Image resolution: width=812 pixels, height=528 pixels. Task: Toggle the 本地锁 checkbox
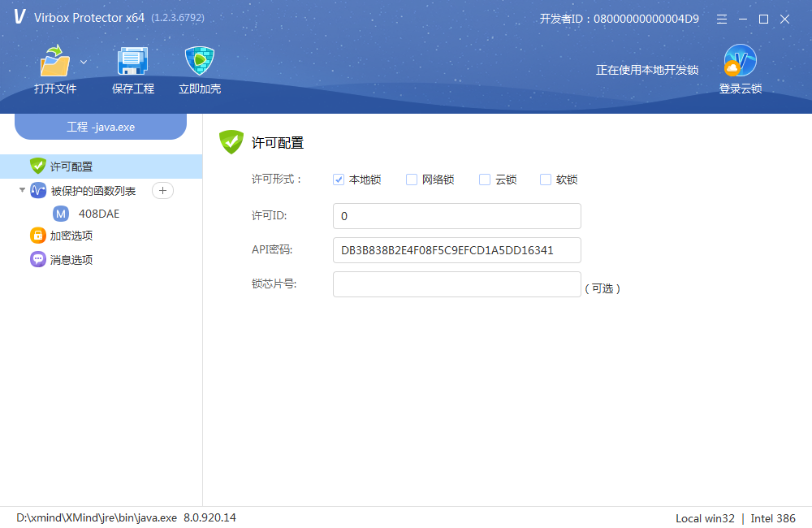point(339,180)
